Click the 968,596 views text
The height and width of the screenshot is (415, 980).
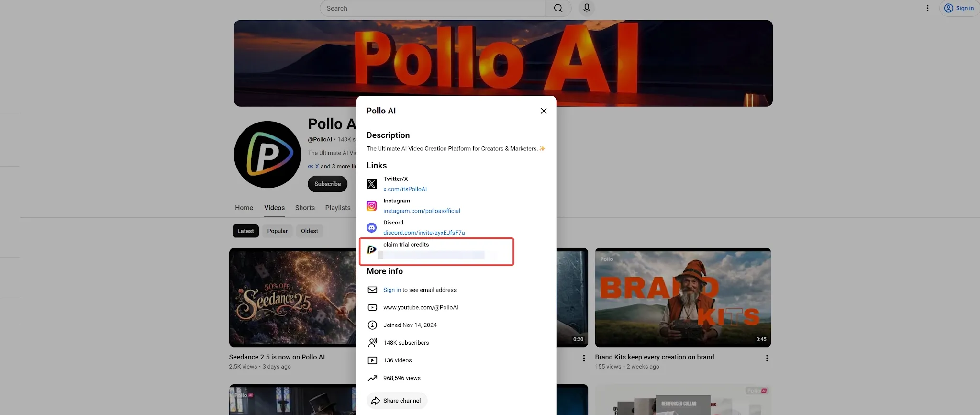[402, 378]
